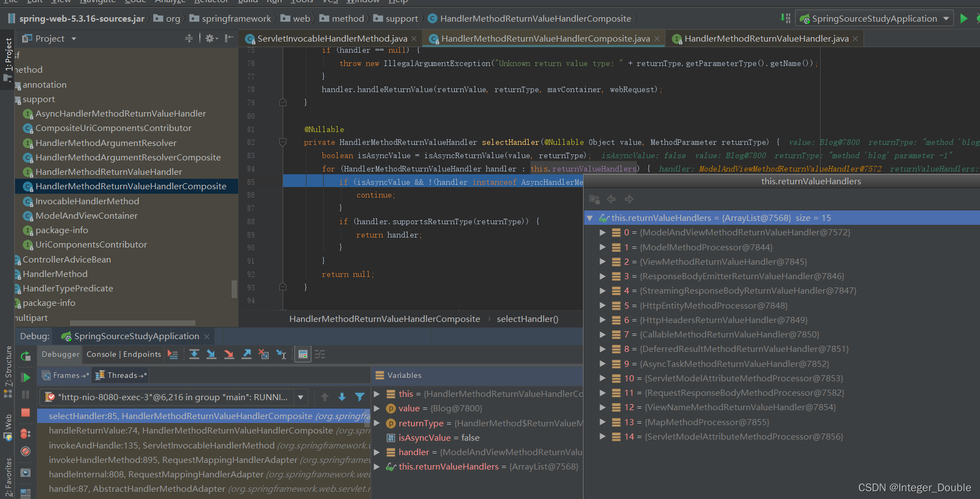Select ModelAndViewContainer in the project tree
Viewport: 980px width, 499px height.
pos(87,215)
